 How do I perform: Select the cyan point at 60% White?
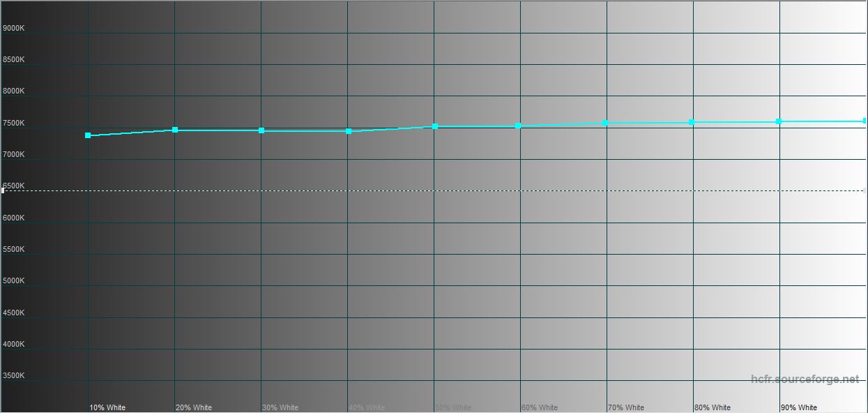[518, 126]
